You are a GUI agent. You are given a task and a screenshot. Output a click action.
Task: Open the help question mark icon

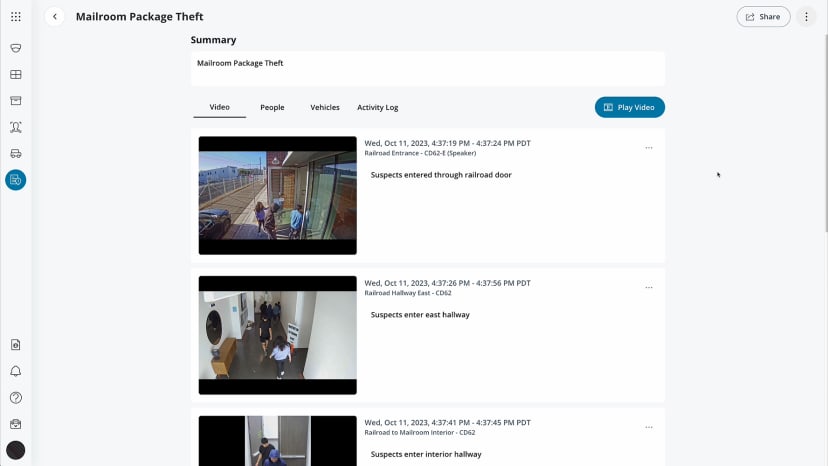[16, 398]
